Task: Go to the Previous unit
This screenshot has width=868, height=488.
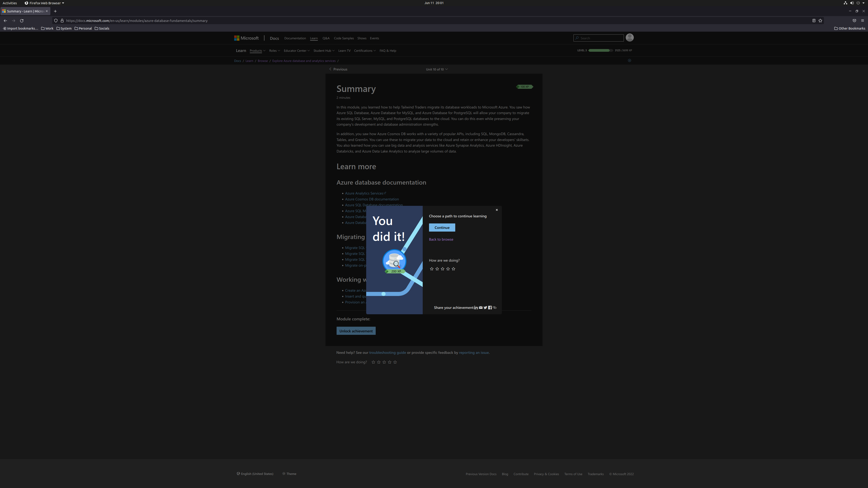Action: pos(338,69)
